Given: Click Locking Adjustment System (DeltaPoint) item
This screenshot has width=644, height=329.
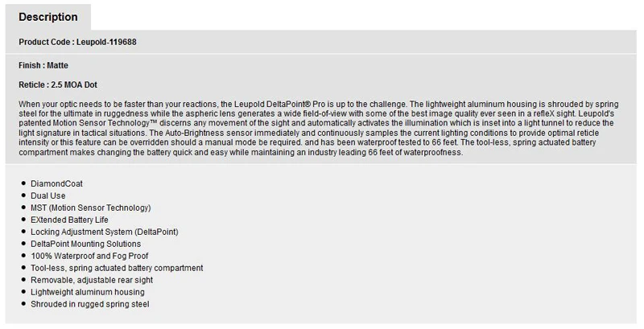Looking at the screenshot, I should pyautogui.click(x=105, y=232).
